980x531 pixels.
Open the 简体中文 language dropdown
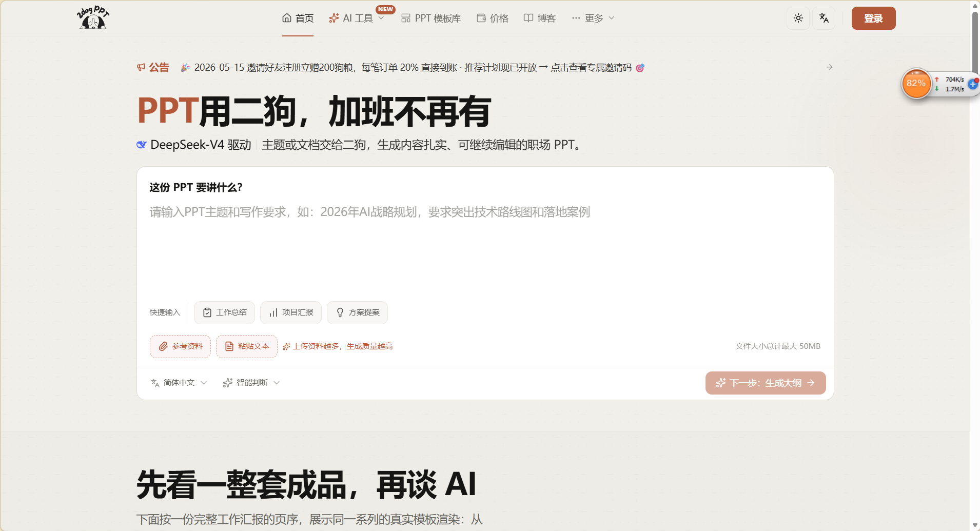pos(179,383)
